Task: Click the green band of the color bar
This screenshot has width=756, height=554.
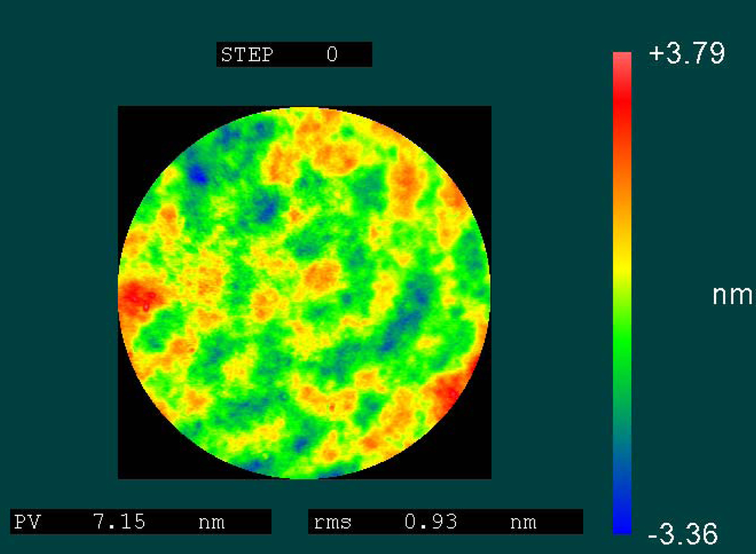Action: tap(622, 353)
